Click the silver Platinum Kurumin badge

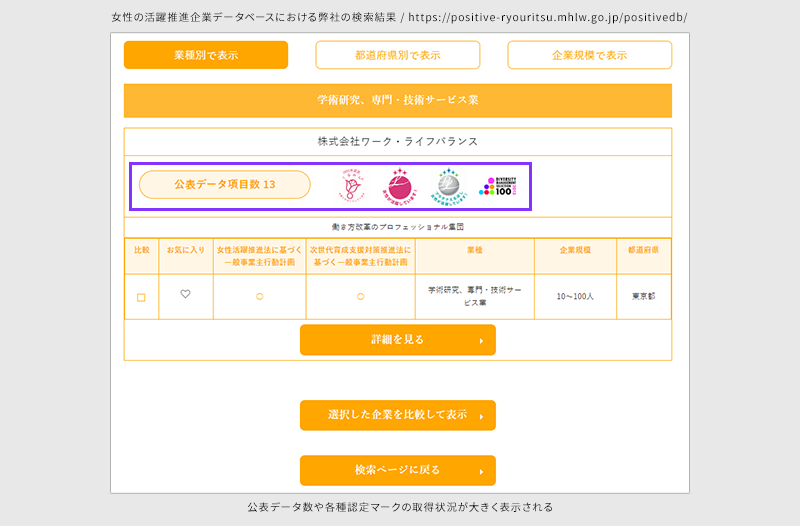(x=448, y=186)
